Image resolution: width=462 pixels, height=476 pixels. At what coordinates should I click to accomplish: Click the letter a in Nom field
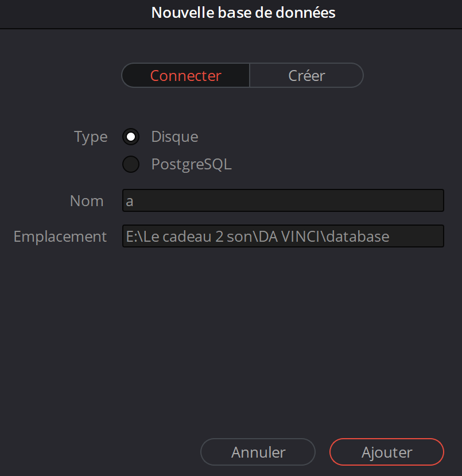click(130, 202)
